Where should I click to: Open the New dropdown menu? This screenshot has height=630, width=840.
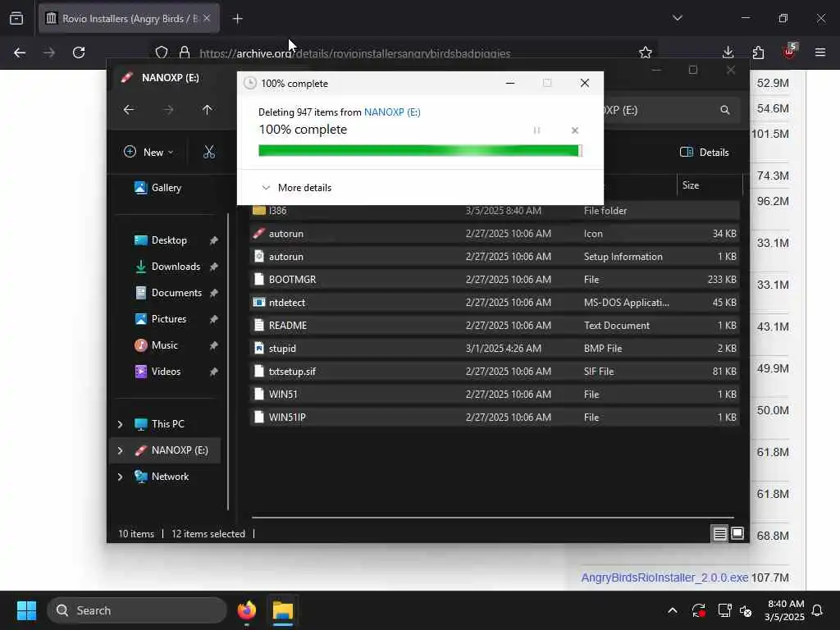(148, 152)
